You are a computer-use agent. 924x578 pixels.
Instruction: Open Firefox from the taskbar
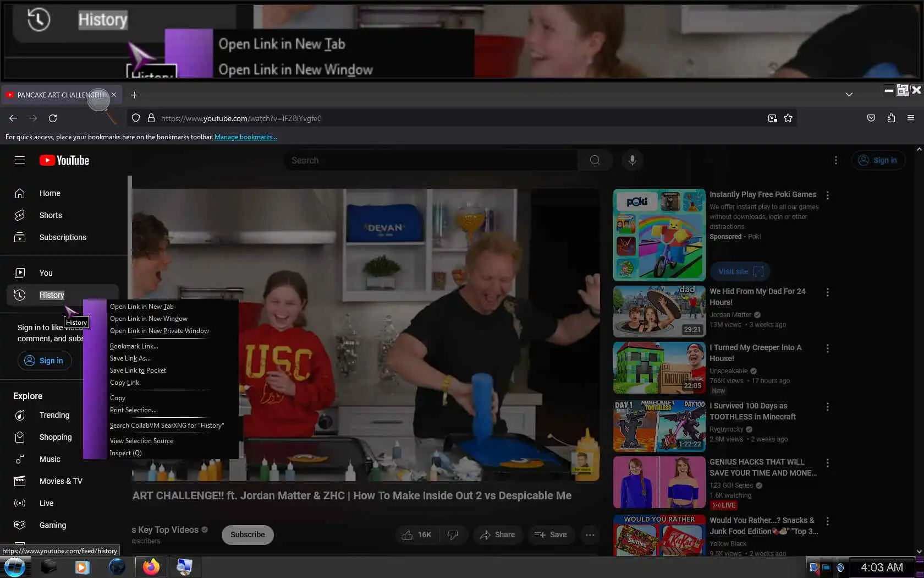click(151, 567)
